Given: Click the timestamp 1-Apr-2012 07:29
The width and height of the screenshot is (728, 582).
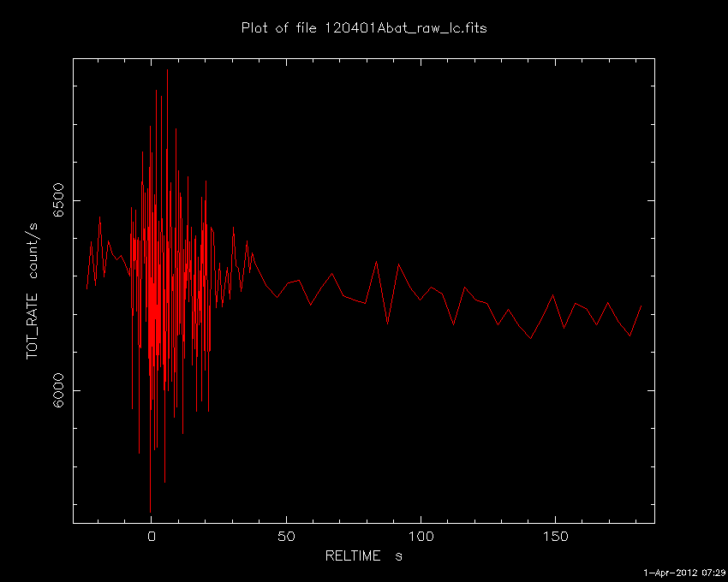Looking at the screenshot, I should pyautogui.click(x=684, y=573).
